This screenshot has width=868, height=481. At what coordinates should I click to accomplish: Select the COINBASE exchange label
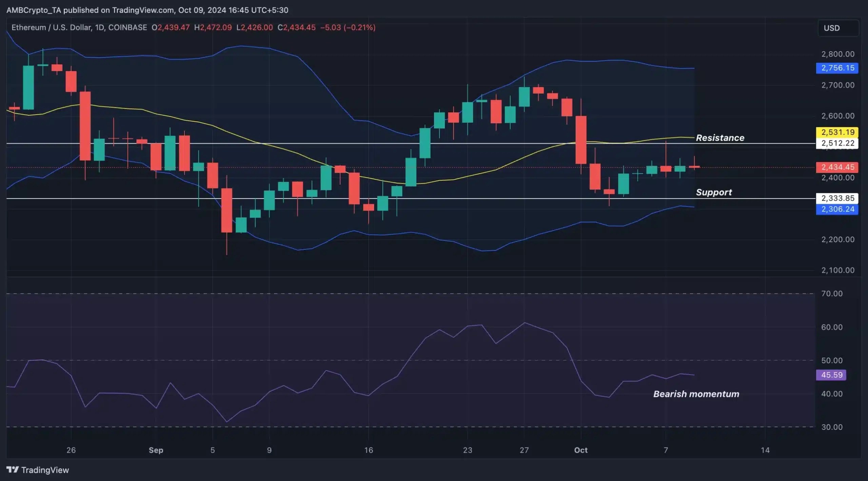point(127,28)
